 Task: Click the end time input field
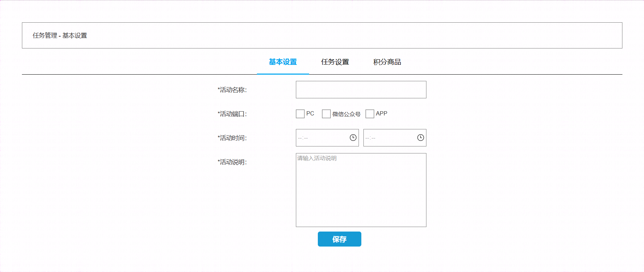pos(395,138)
